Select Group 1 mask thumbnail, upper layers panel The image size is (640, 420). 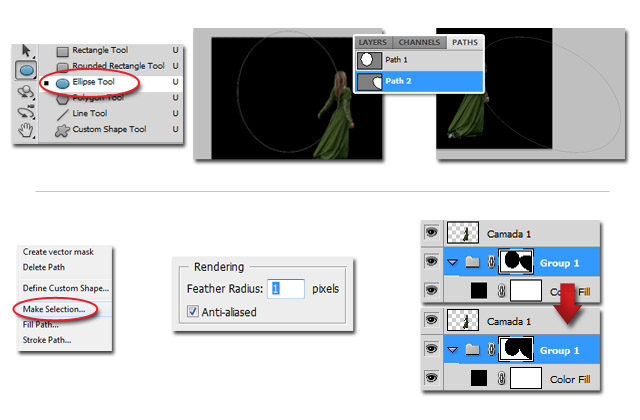click(516, 261)
